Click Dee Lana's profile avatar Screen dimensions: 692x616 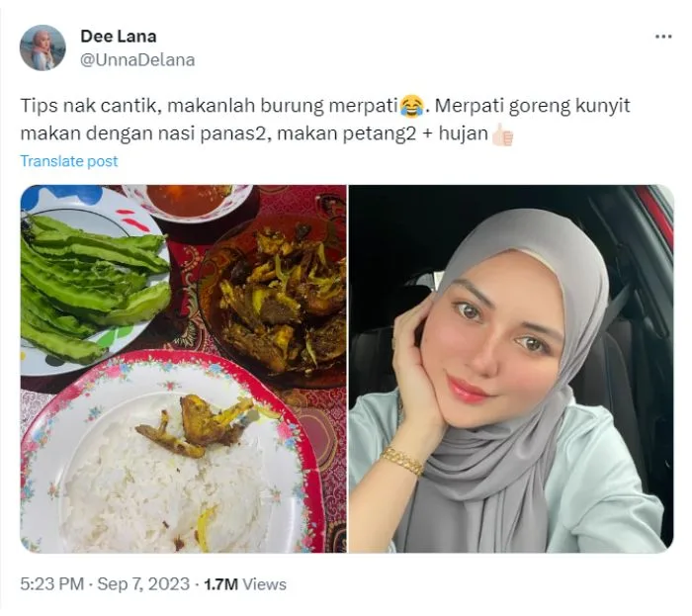click(43, 47)
